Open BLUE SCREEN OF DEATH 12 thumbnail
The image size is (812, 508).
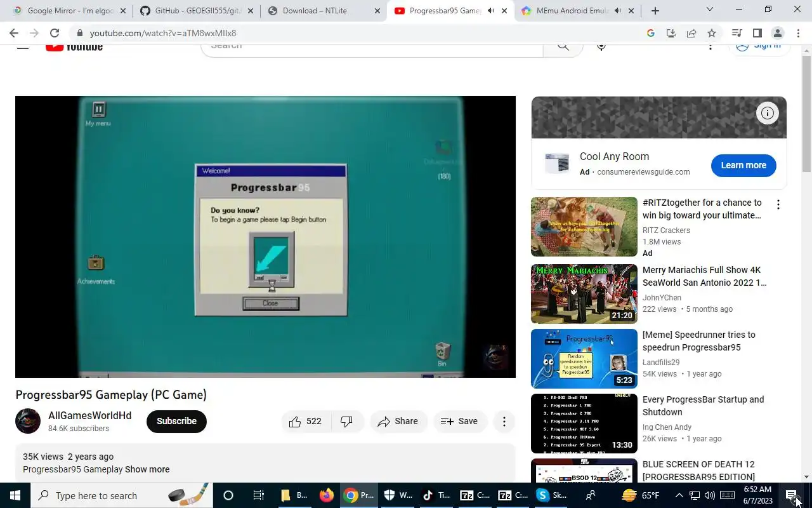click(584, 471)
